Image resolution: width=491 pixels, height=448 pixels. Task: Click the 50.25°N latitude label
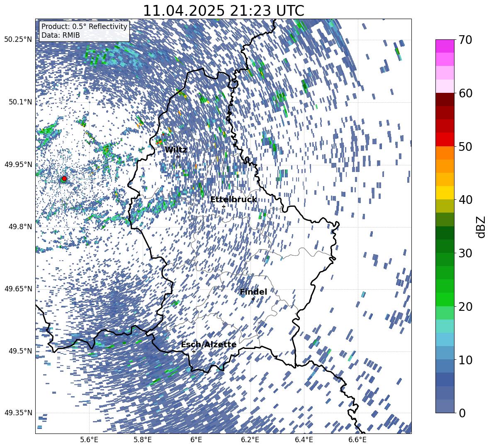pos(18,40)
